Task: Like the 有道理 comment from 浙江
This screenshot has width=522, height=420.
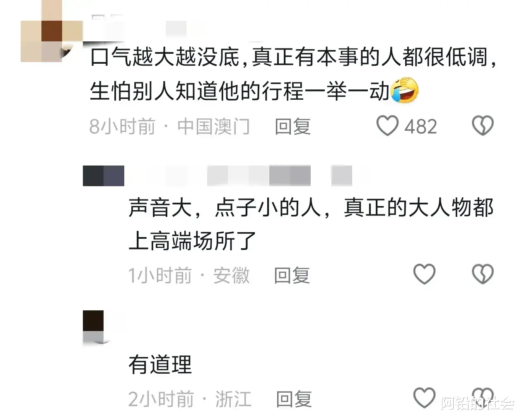Action: point(424,398)
